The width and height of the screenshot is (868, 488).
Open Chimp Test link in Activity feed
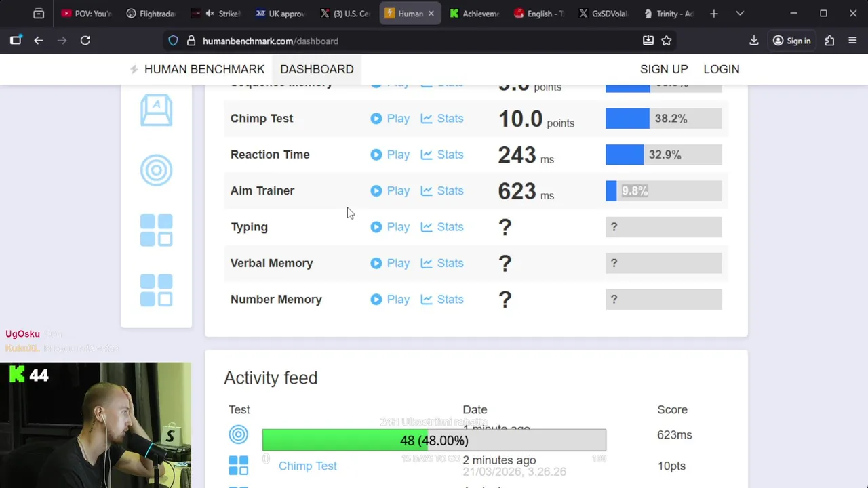307,466
